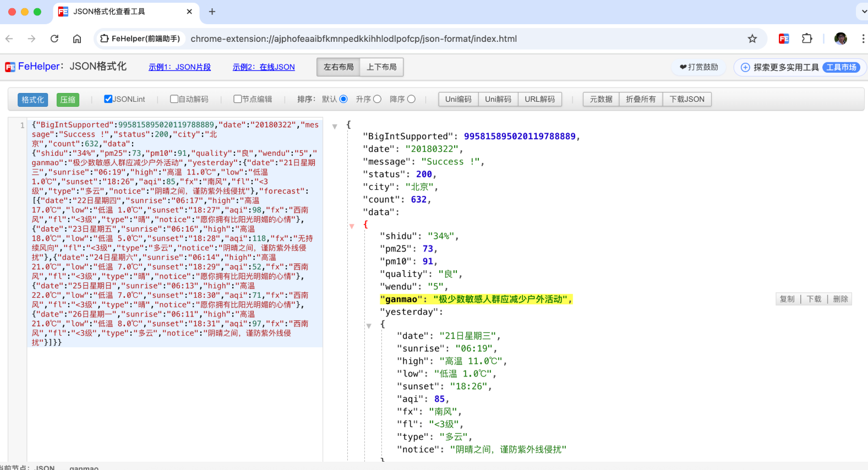
Task: Open the 示例2: 在线JSON link
Action: click(264, 67)
